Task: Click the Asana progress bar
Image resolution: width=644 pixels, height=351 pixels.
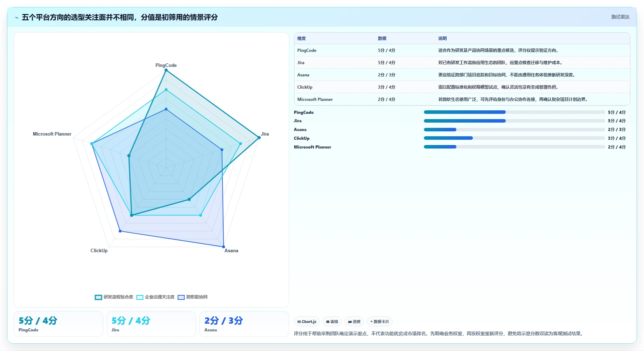Action: [514, 130]
